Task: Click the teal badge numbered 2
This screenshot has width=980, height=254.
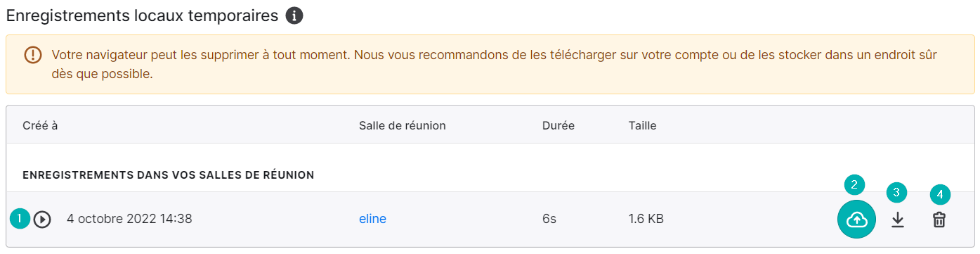Action: click(854, 185)
